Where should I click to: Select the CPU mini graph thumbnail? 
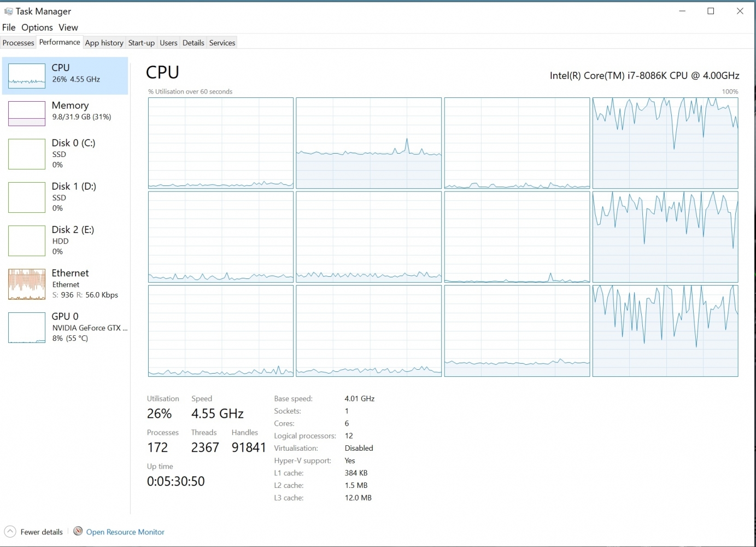(27, 76)
